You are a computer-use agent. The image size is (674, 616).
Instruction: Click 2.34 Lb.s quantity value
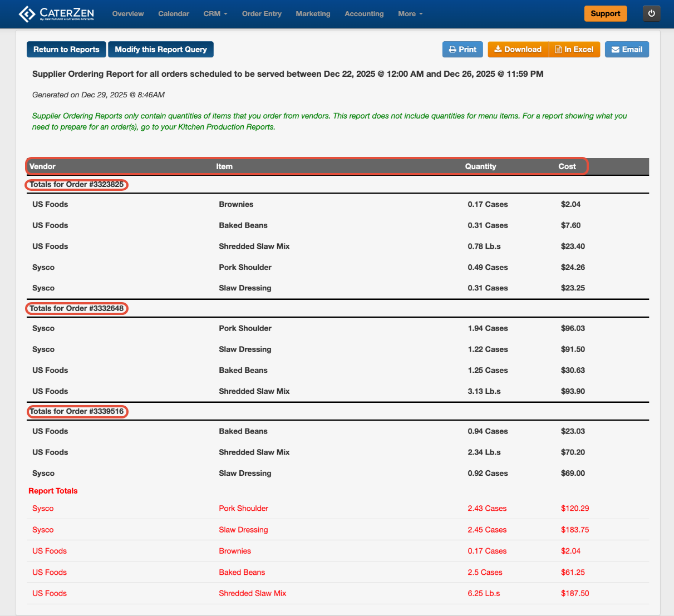(484, 452)
